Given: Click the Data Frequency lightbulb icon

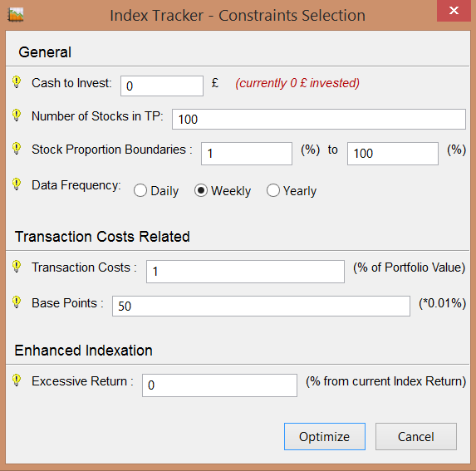Looking at the screenshot, I should [x=17, y=184].
